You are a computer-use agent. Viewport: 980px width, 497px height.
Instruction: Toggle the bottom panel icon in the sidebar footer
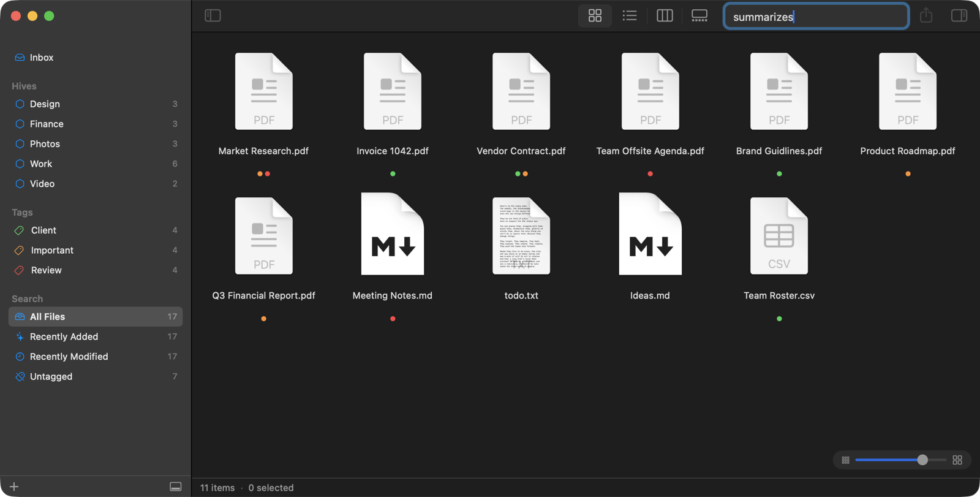click(176, 487)
